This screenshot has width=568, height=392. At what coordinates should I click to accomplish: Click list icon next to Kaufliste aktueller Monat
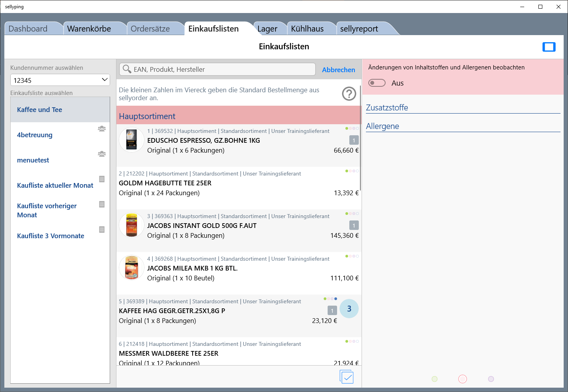coord(102,179)
